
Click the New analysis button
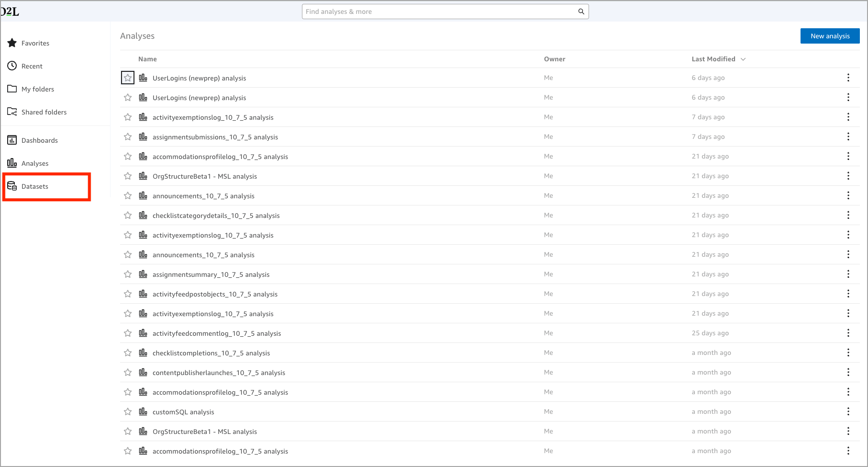coord(830,35)
